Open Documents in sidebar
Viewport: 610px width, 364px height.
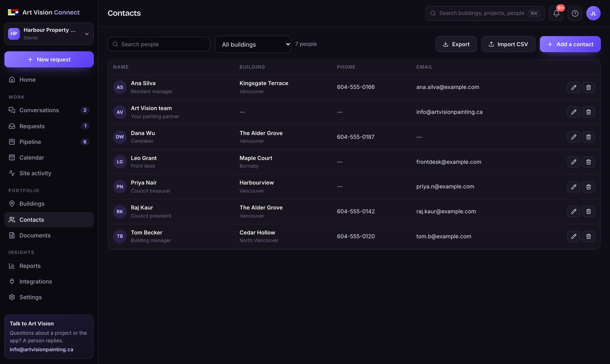coord(49,235)
